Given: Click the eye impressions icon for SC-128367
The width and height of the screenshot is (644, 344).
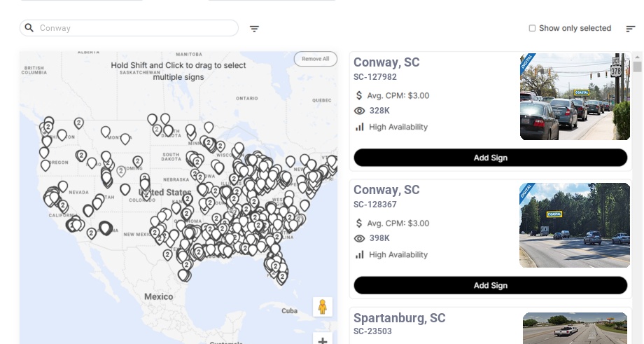Looking at the screenshot, I should point(360,239).
